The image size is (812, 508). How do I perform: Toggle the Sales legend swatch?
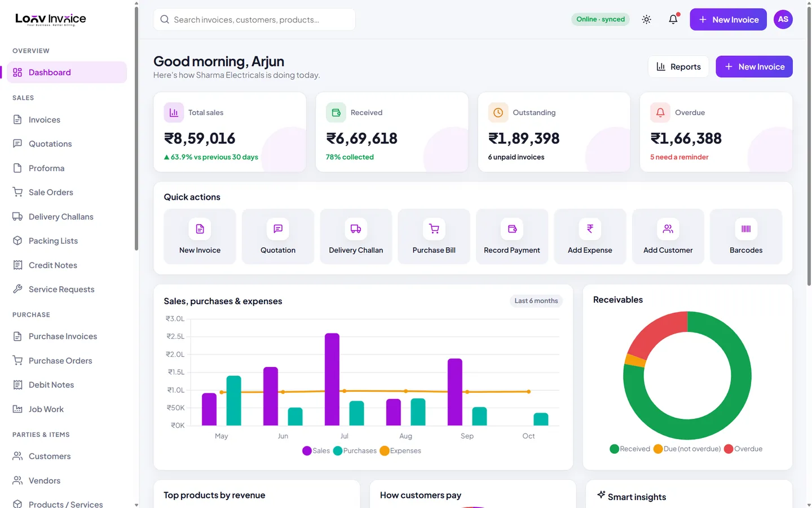[x=307, y=450]
